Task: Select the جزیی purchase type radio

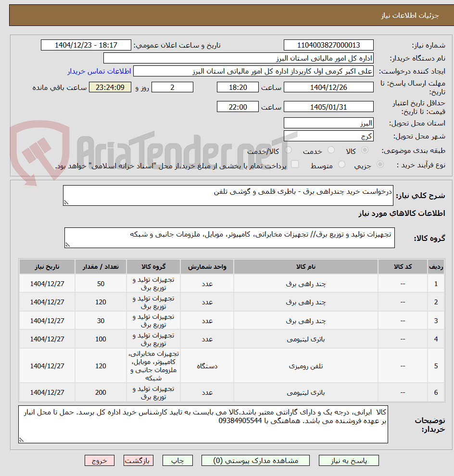Action: (380, 165)
